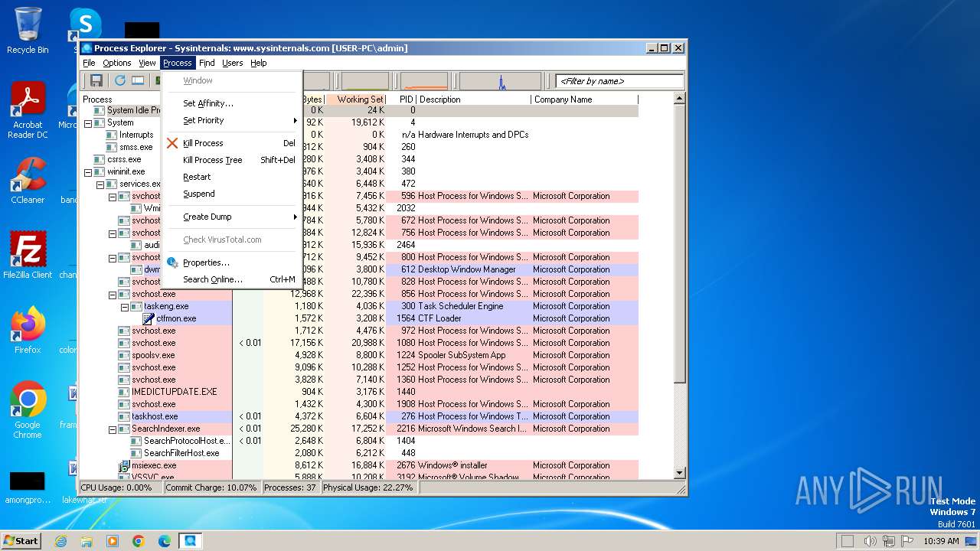980x551 pixels.
Task: Open the Options menu
Action: 117,63
